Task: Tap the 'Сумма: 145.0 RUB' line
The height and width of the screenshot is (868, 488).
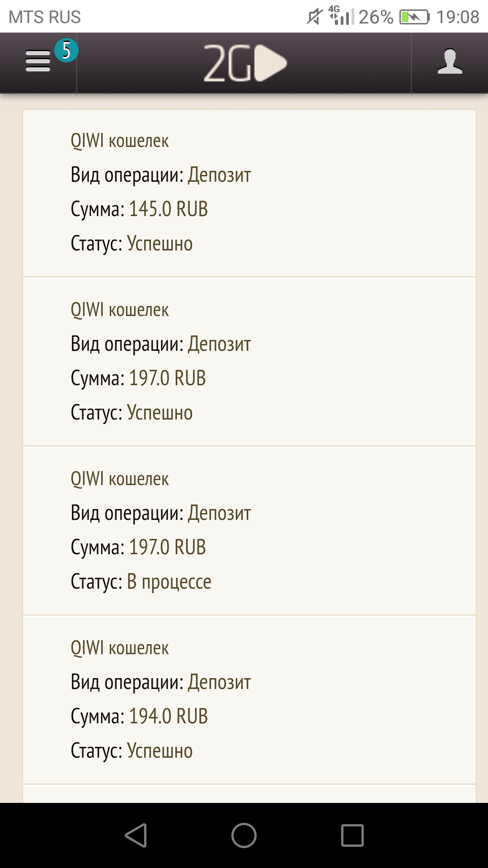Action: pyautogui.click(x=139, y=209)
